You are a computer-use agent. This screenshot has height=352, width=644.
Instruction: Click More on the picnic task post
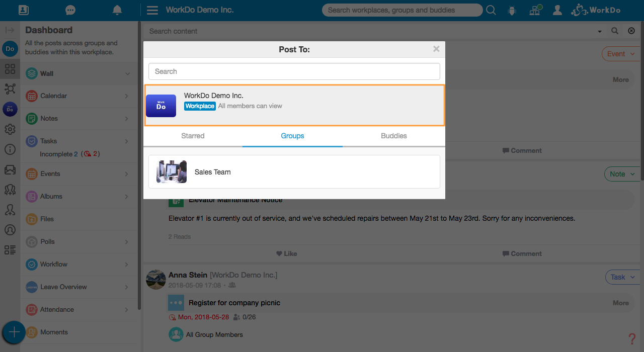621,303
